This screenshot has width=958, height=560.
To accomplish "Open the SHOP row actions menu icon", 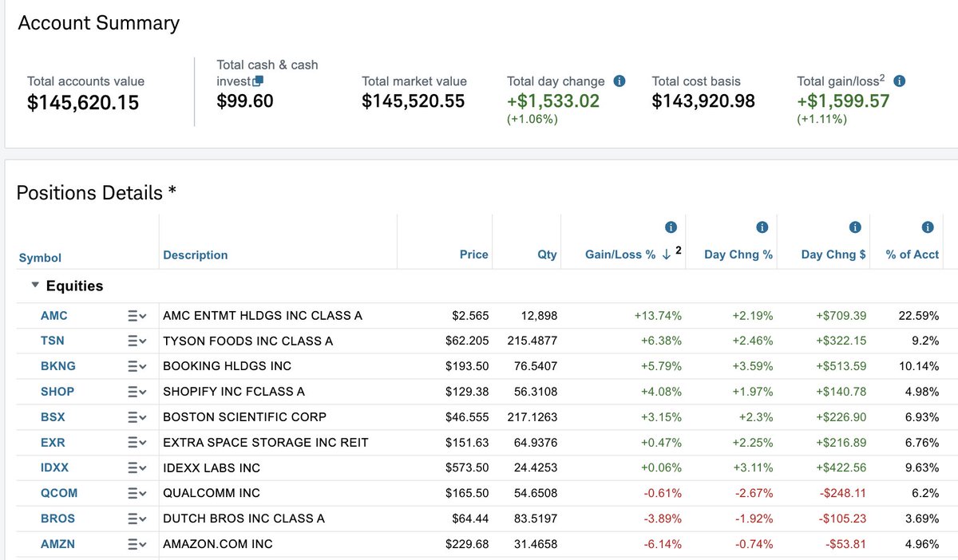I will [137, 392].
